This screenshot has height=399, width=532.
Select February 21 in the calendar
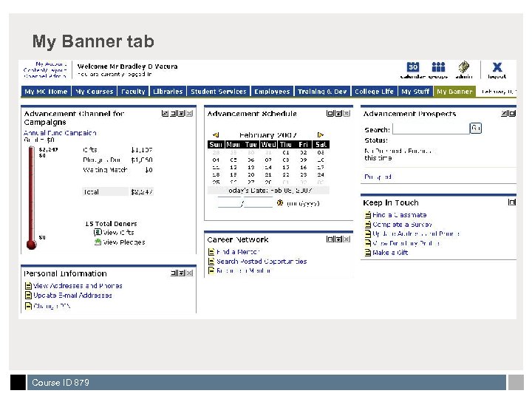[x=268, y=174]
